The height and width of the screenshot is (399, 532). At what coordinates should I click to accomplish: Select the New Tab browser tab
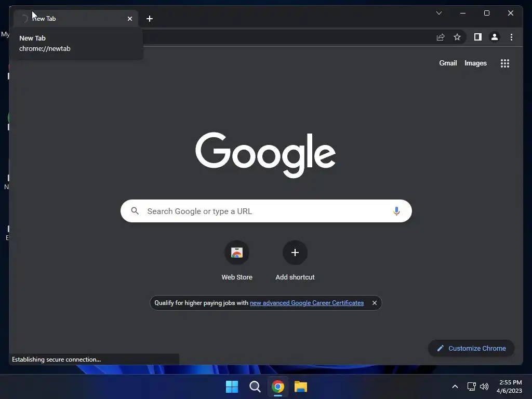(75, 19)
